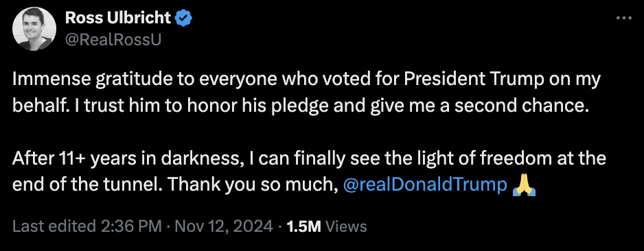Open the More options three-dot menu
This screenshot has width=644, height=251.
click(624, 18)
